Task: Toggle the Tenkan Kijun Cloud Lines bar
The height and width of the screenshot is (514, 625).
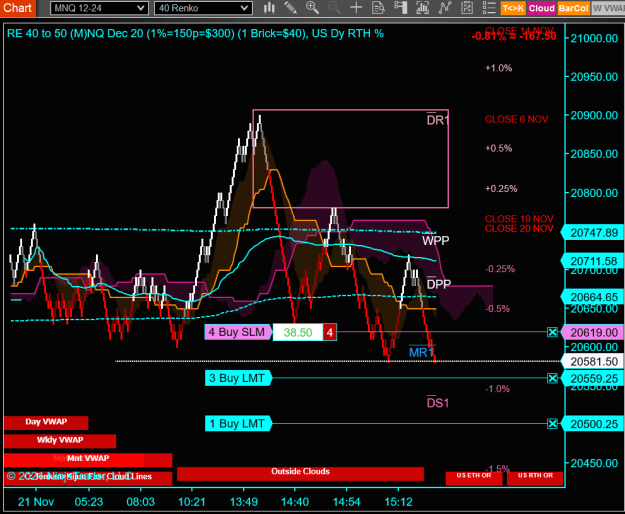Action: [x=88, y=478]
